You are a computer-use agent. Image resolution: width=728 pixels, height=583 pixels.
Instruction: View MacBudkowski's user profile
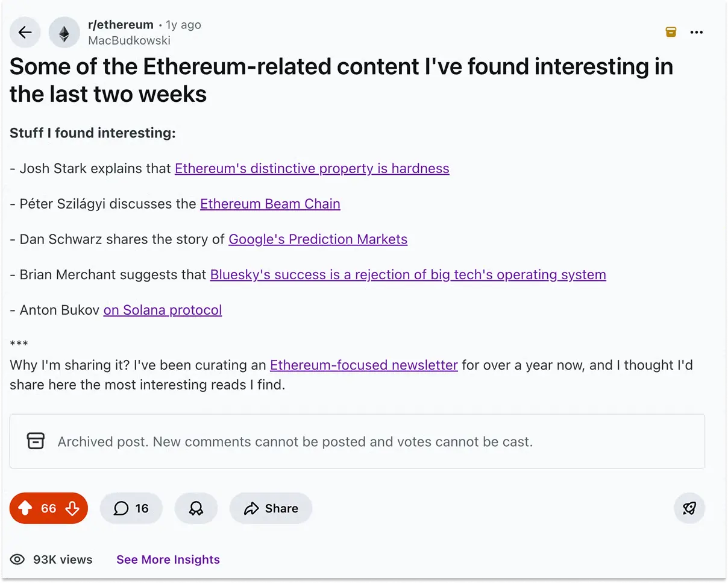(129, 40)
